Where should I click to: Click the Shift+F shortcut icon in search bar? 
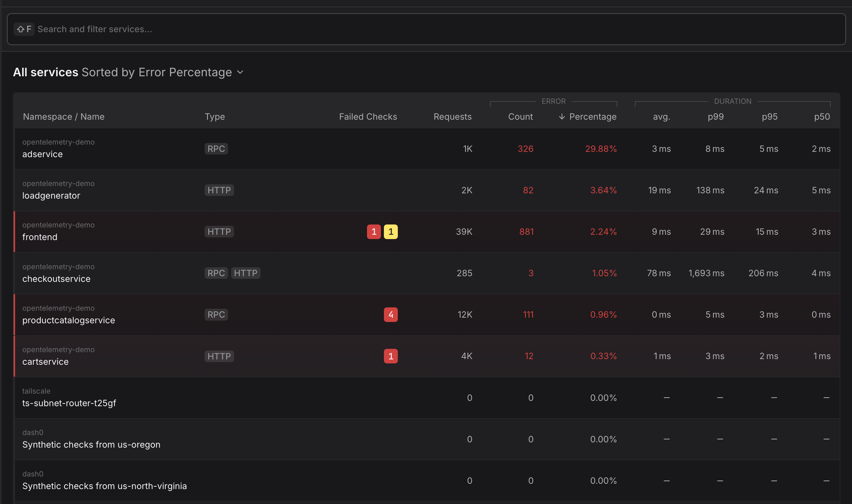[x=24, y=29]
